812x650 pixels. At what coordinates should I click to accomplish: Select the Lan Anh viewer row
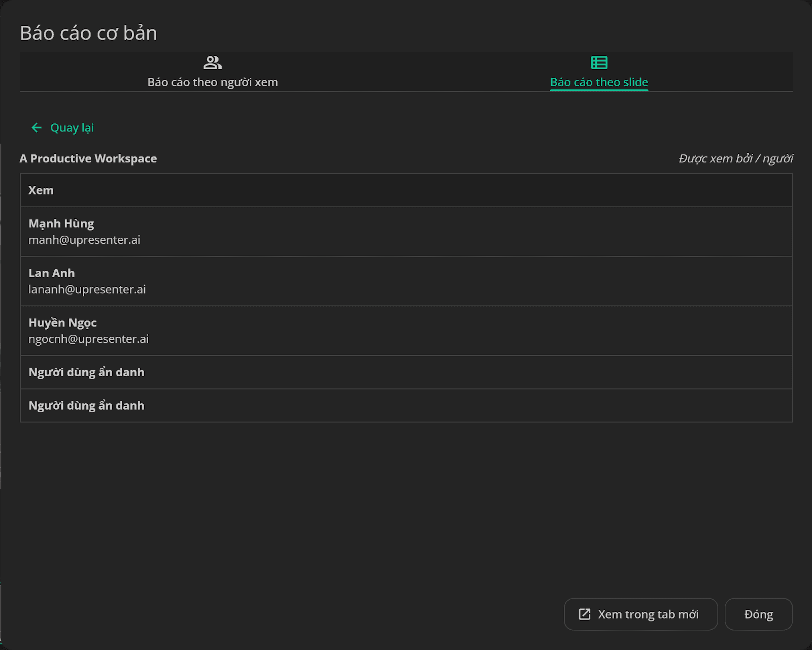click(406, 281)
